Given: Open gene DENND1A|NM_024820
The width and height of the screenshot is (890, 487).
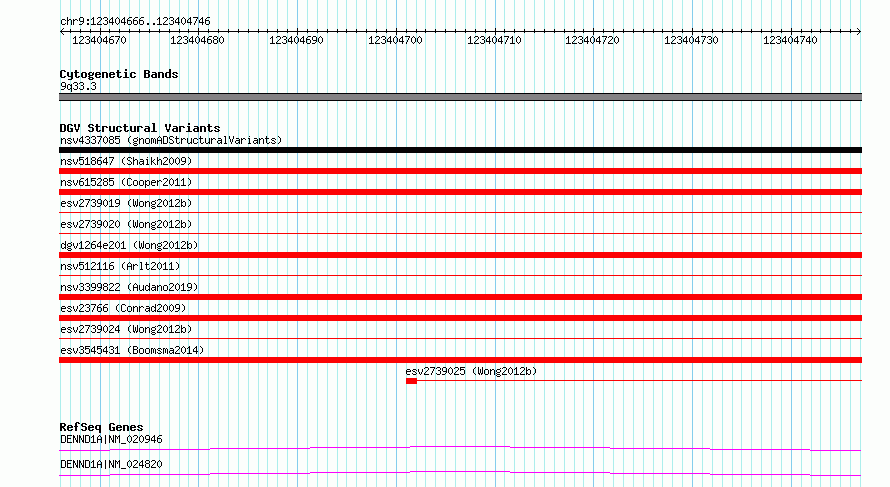Looking at the screenshot, I should (111, 464).
